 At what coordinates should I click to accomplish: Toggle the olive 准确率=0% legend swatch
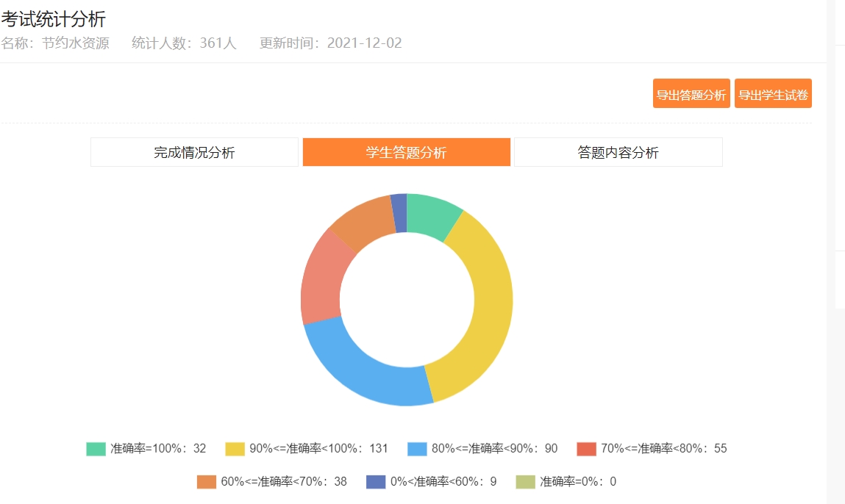[525, 482]
